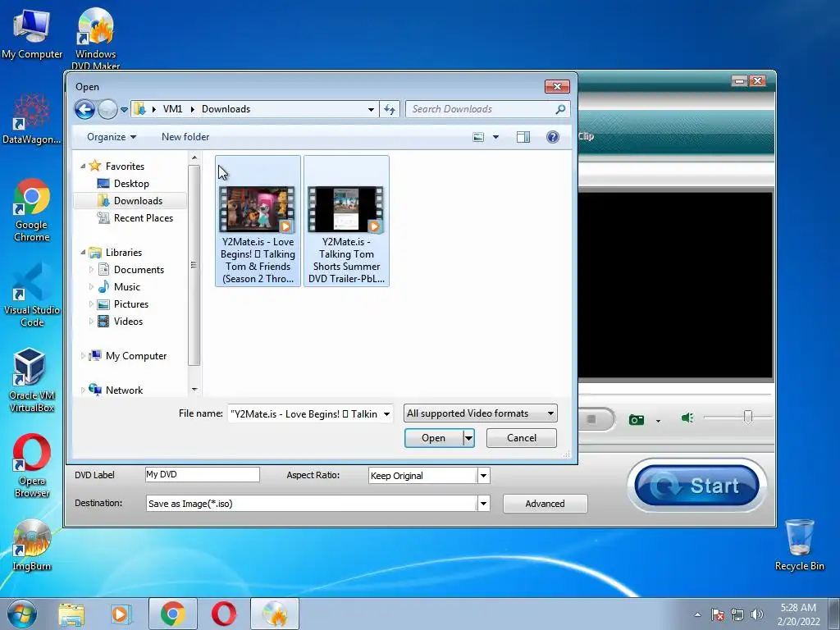Toggle the preview pane icon
This screenshot has width=840, height=630.
click(523, 137)
